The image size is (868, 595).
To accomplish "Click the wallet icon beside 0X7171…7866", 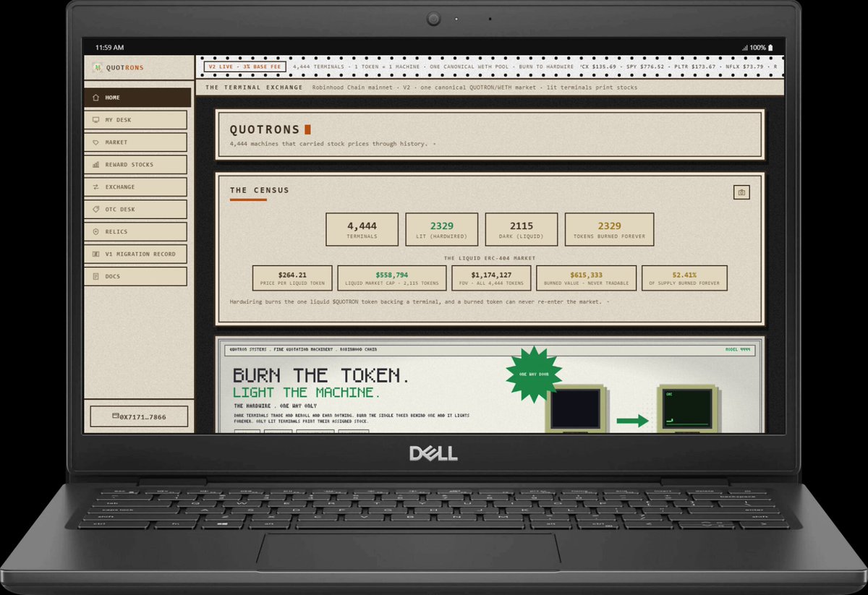I will (115, 416).
